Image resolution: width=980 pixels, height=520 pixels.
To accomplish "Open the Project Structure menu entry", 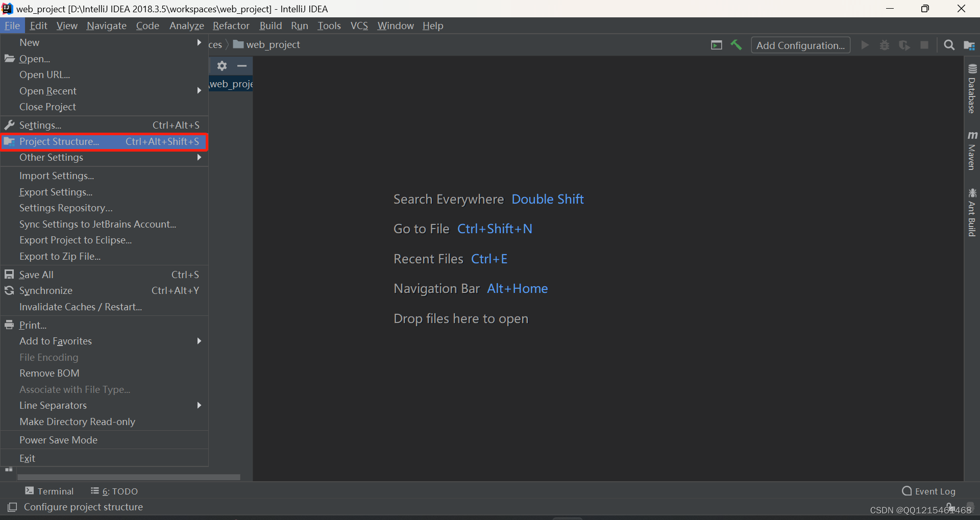I will point(104,141).
